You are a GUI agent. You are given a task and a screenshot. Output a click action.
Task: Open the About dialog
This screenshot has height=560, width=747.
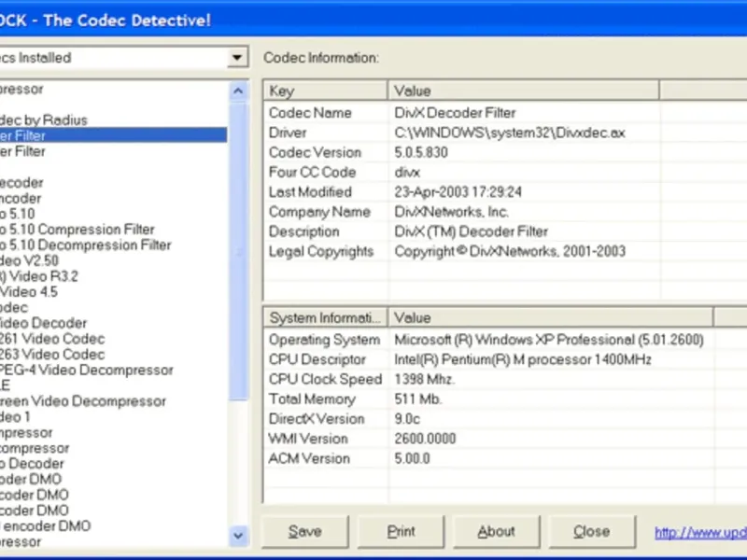tap(497, 531)
